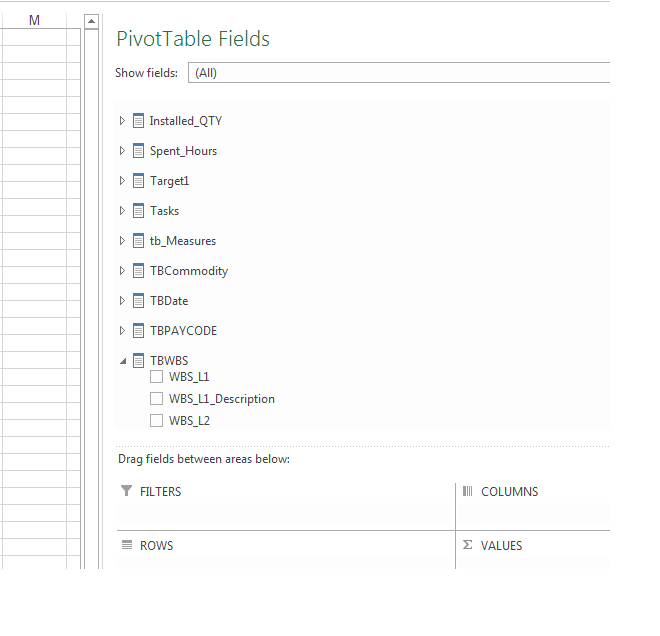Click the Target1 table name
The height and width of the screenshot is (636, 660).
pyautogui.click(x=170, y=181)
